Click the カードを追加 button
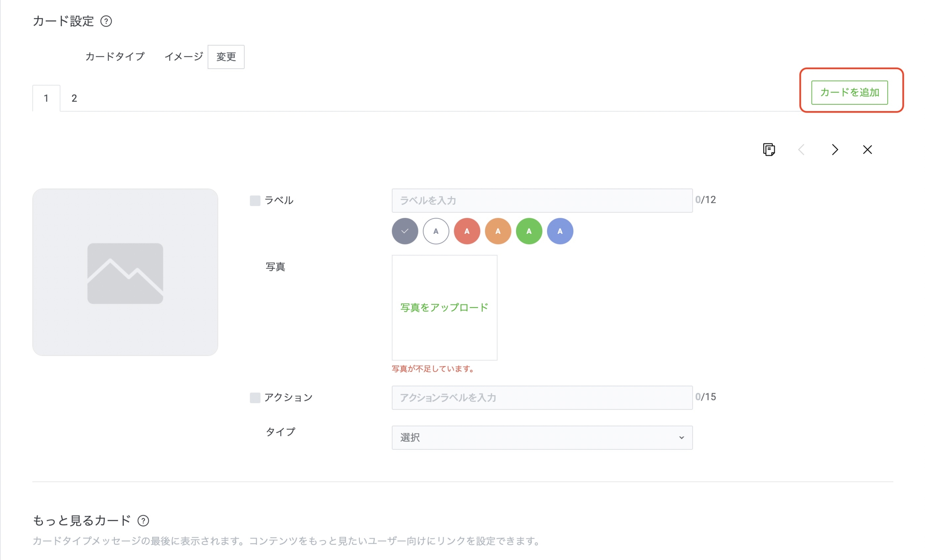 [849, 92]
